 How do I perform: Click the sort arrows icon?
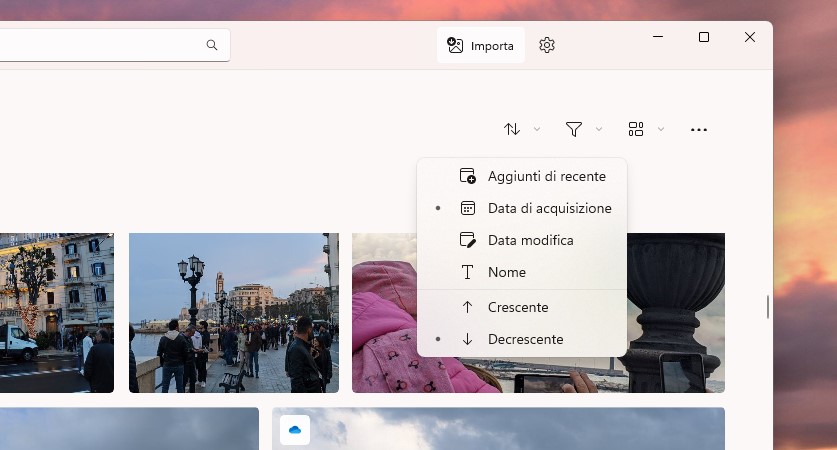[x=512, y=129]
